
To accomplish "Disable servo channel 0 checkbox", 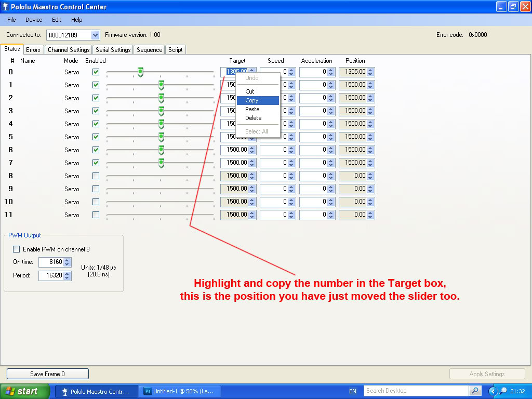I will [x=96, y=72].
